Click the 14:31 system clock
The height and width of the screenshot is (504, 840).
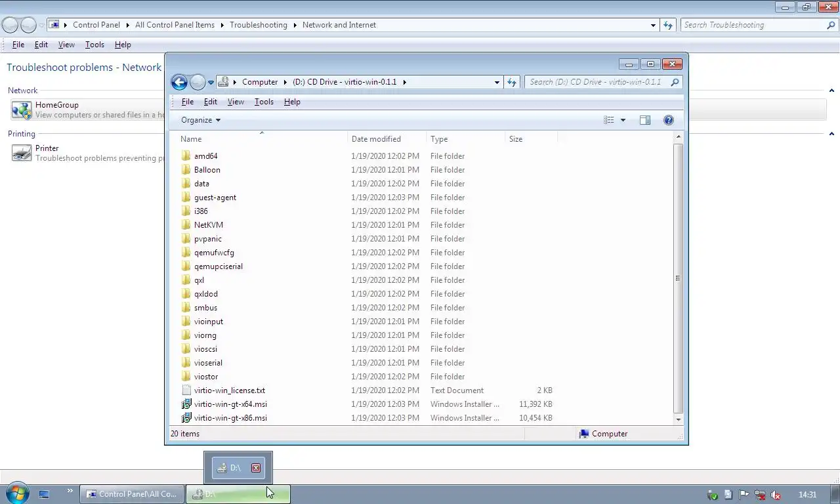(807, 495)
